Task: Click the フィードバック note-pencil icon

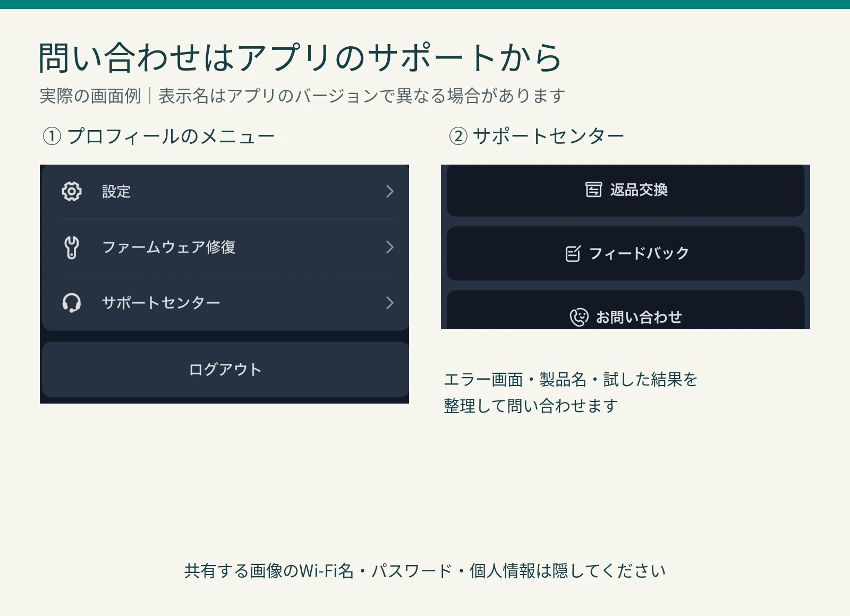Action: (573, 253)
